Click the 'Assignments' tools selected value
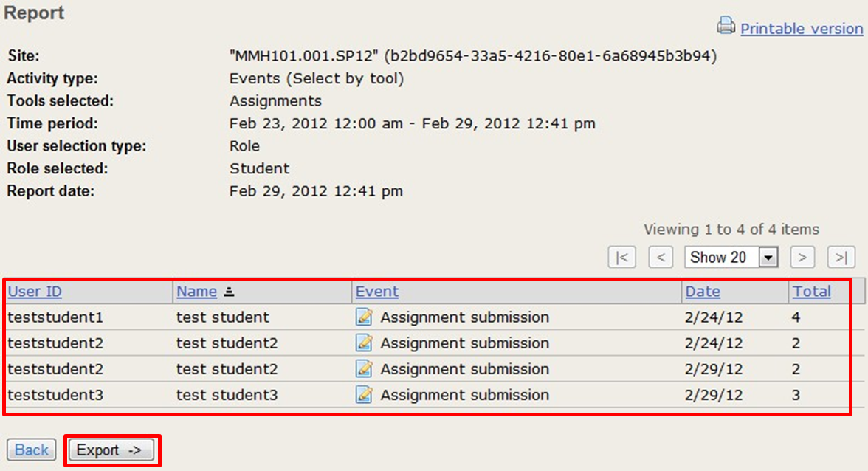 pos(276,100)
